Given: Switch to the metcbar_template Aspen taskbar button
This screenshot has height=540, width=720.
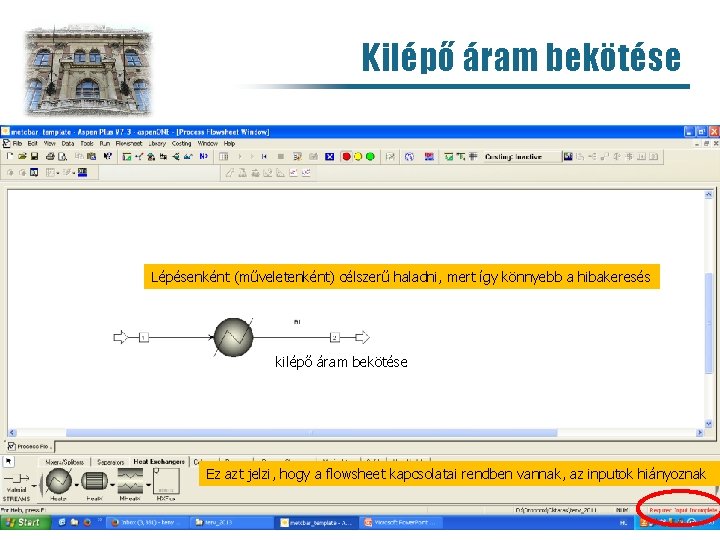Looking at the screenshot, I should point(318,522).
